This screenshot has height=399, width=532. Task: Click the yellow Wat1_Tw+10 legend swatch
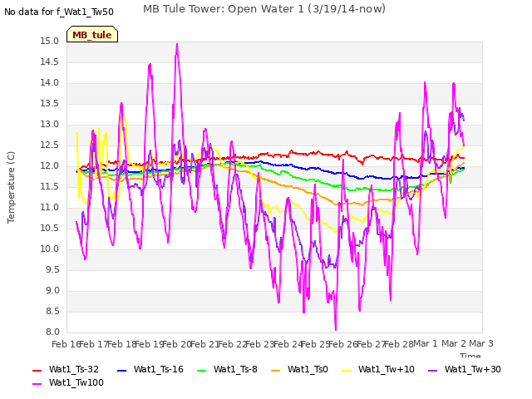(x=346, y=371)
